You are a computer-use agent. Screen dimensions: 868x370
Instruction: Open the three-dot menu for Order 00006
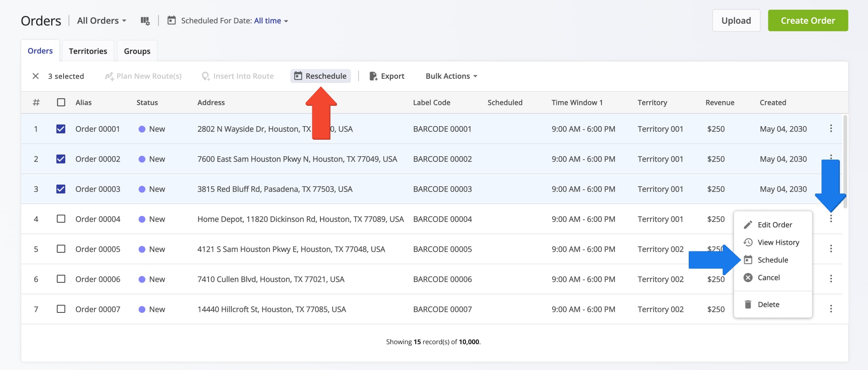click(x=831, y=279)
